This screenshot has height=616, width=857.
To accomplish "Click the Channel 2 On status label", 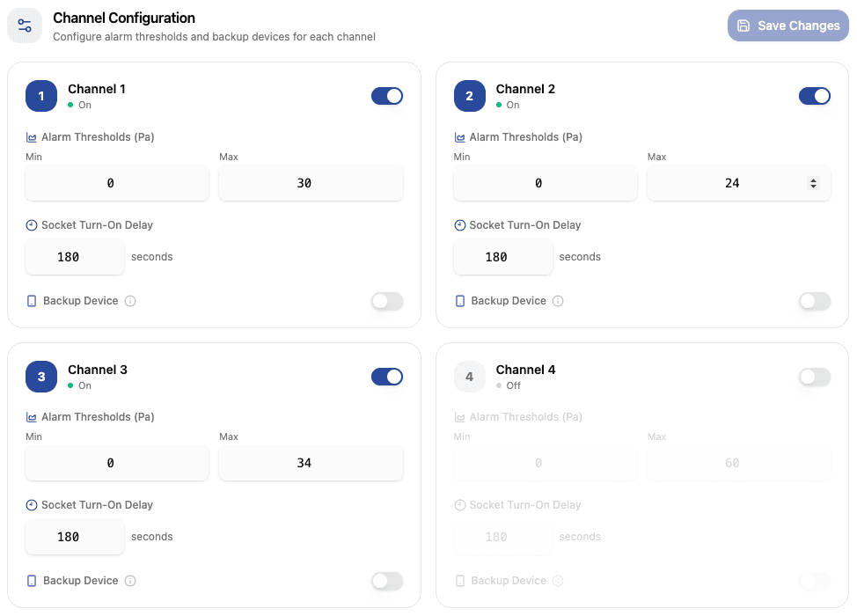I will [x=513, y=105].
